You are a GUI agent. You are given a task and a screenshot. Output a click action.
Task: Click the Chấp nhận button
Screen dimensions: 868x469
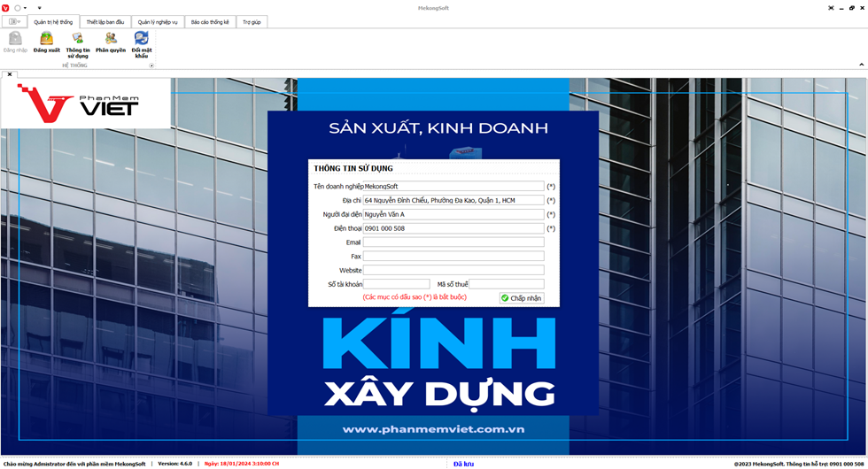[522, 298]
